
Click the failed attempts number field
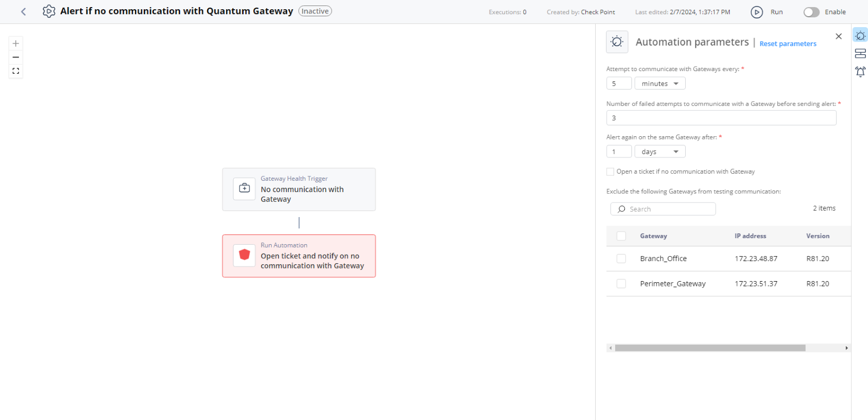[x=721, y=118]
